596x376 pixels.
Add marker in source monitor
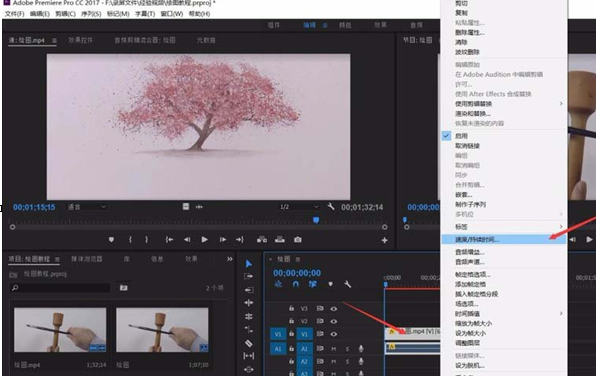[111, 240]
